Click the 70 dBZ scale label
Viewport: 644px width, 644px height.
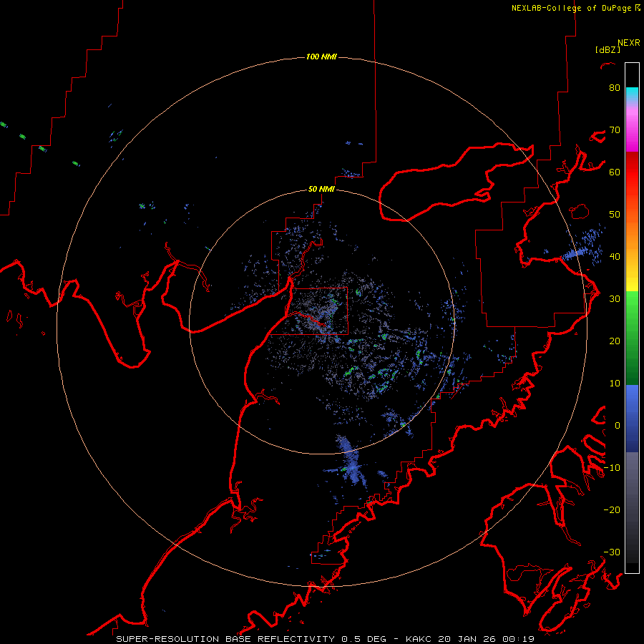click(x=615, y=130)
